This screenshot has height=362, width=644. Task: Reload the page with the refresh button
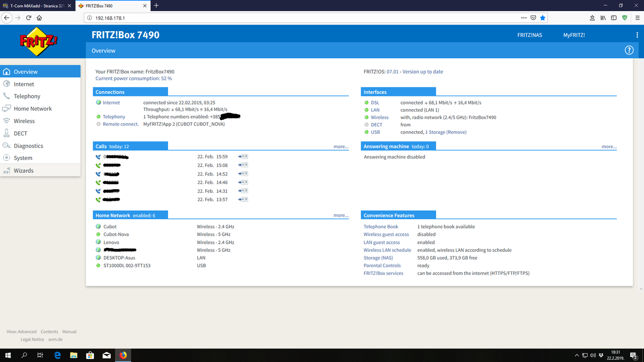coord(29,18)
